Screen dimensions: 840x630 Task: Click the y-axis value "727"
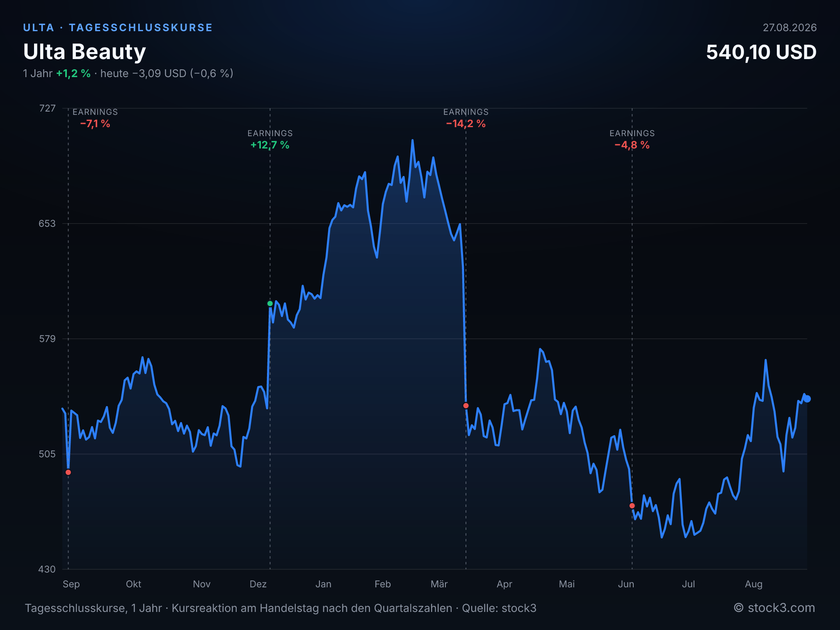[x=47, y=108]
